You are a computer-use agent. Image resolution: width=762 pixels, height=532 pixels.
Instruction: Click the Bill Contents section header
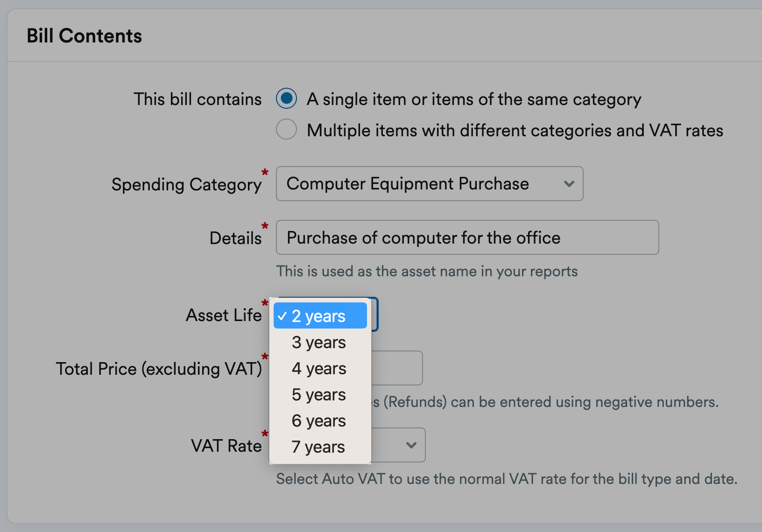(x=84, y=35)
